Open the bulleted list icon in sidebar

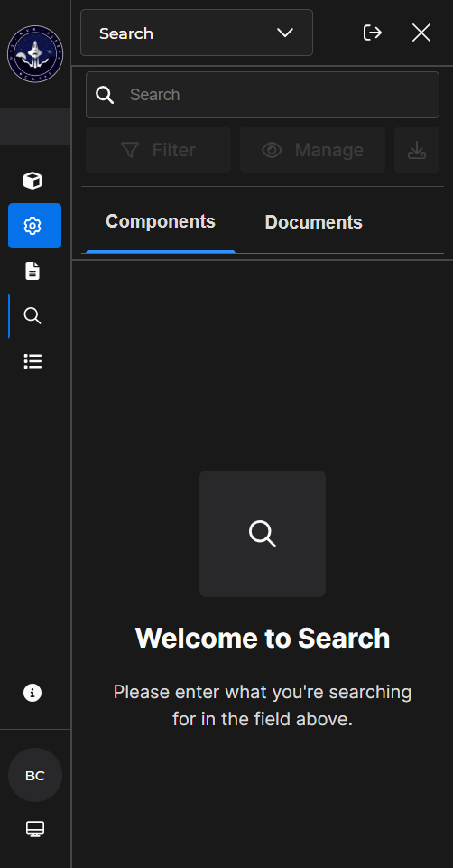(x=32, y=361)
